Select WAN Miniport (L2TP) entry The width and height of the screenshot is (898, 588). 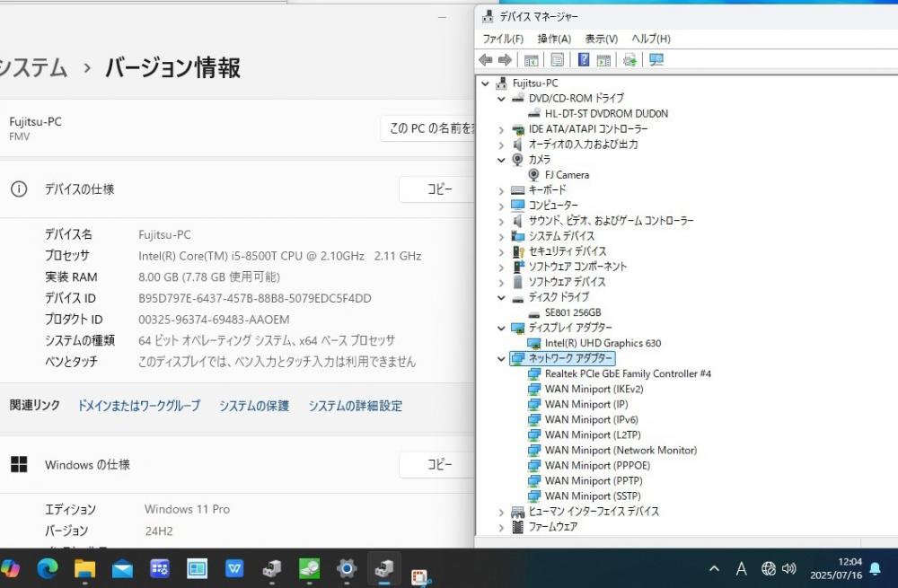[x=593, y=435]
